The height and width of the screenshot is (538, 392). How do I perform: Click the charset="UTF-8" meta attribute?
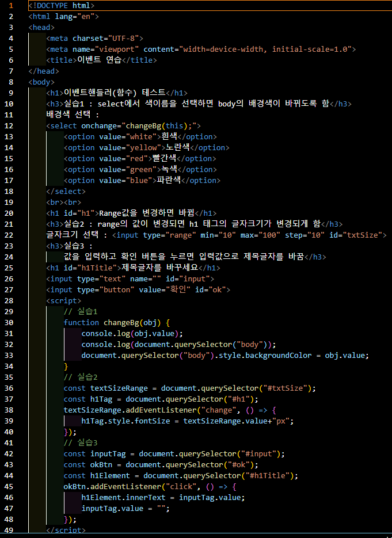click(x=106, y=39)
